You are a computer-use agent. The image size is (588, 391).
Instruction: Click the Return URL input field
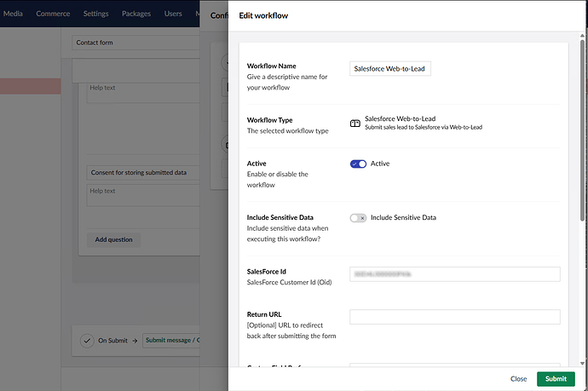click(x=455, y=317)
